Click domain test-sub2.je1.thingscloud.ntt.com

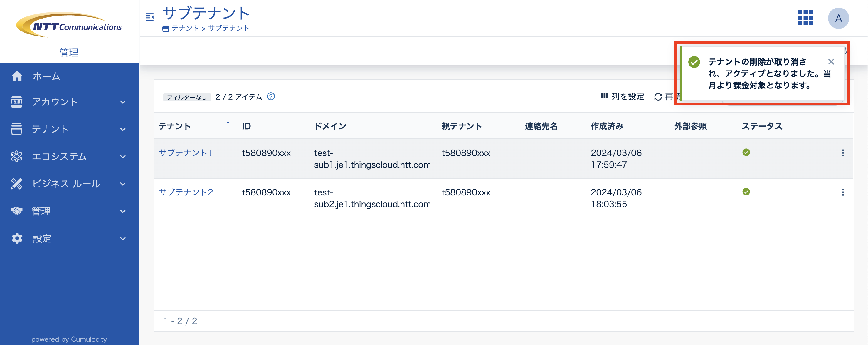[372, 198]
